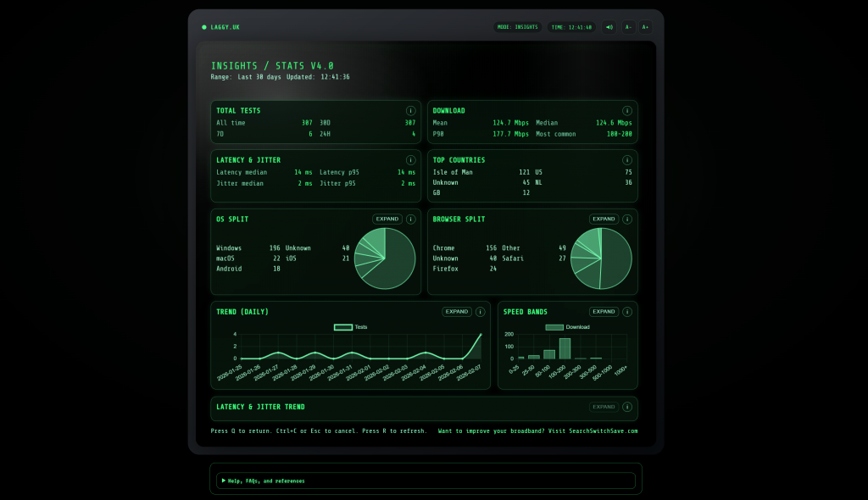
Task: Toggle the Tests legend in Trend chart
Action: click(x=350, y=327)
